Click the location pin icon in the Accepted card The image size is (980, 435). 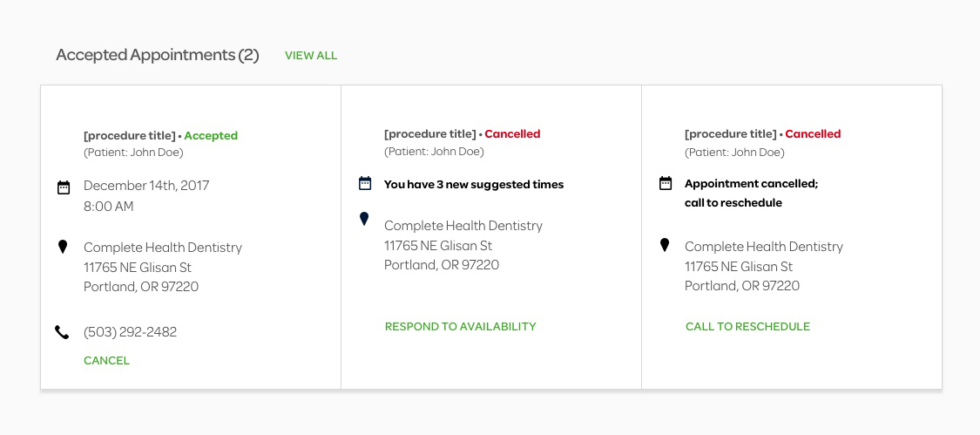click(63, 247)
